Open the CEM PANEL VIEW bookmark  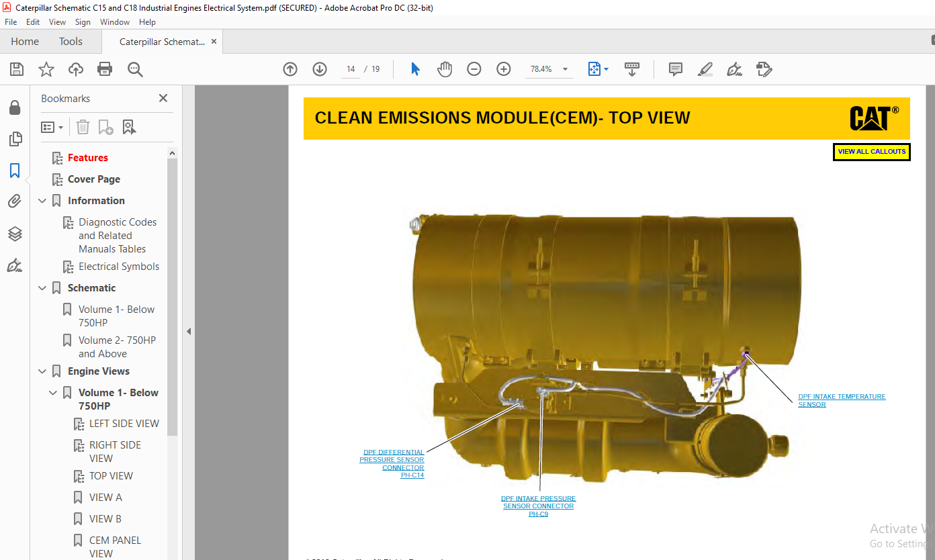click(115, 547)
